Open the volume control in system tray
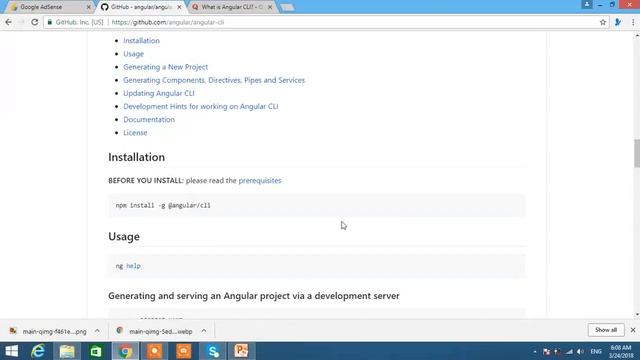 580,351
